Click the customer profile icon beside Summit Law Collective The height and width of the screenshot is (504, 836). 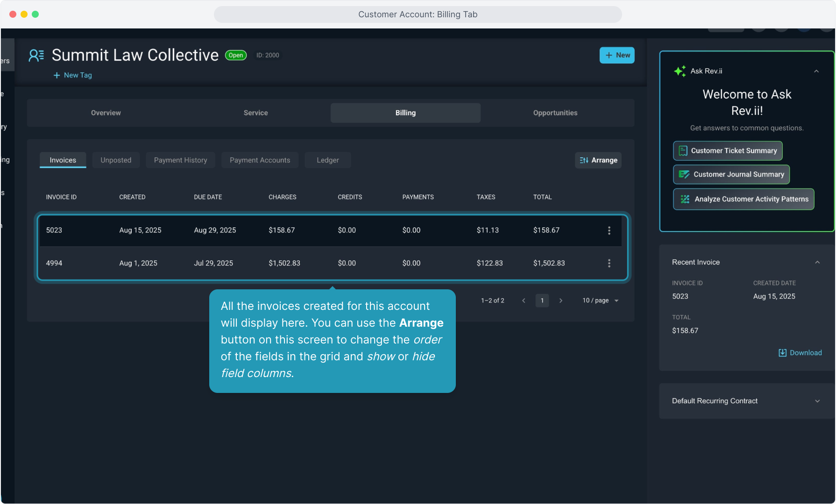pyautogui.click(x=36, y=56)
